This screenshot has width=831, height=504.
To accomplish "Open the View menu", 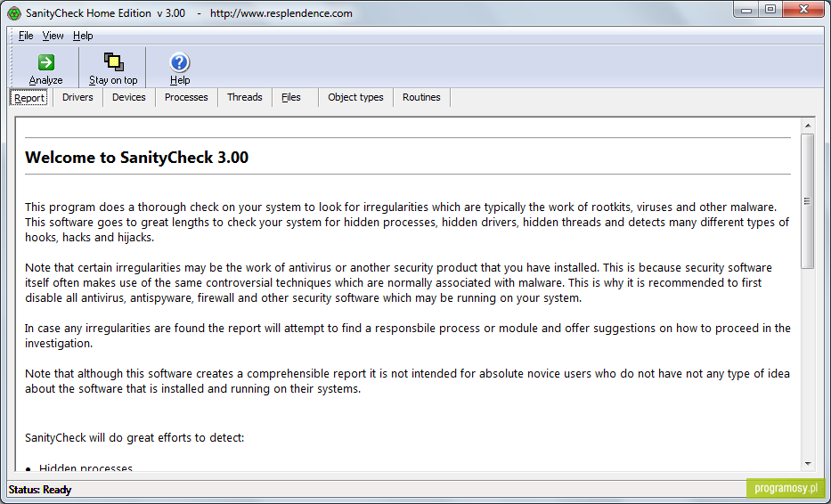I will pos(53,36).
